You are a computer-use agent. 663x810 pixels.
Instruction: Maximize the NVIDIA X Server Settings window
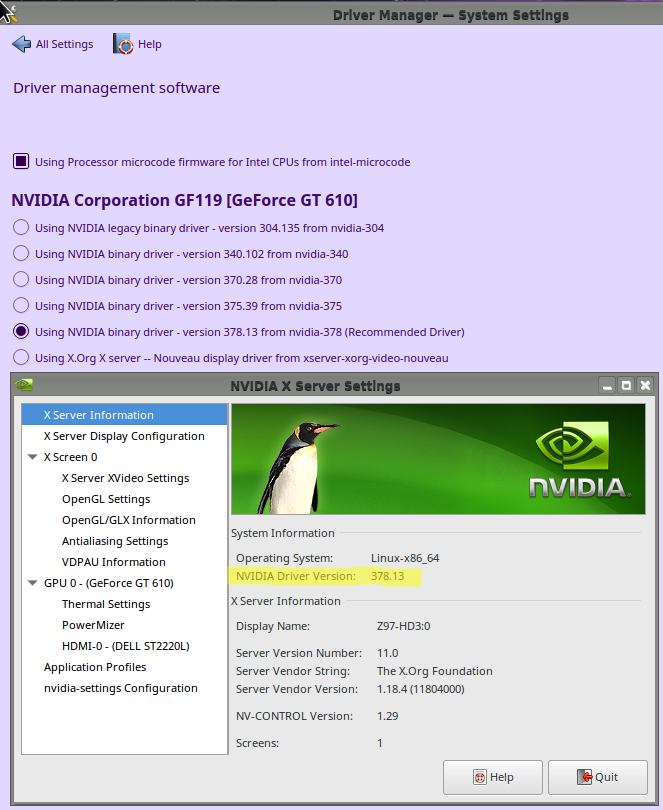[626, 385]
